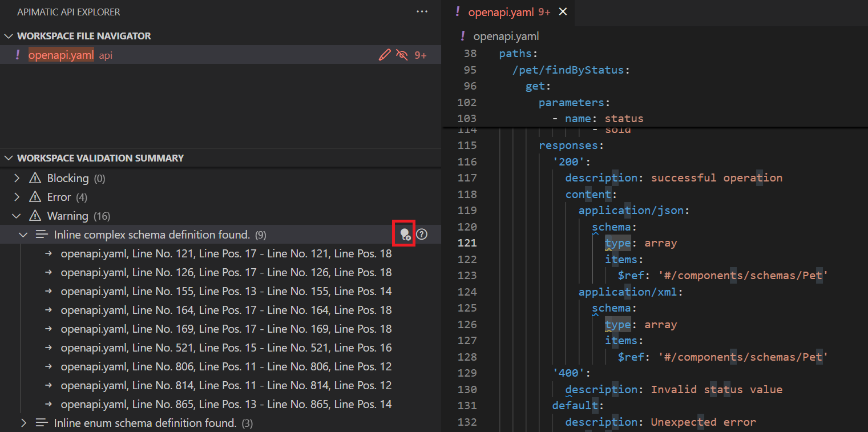Click 'type: array' on line 126
868x432 pixels.
tap(641, 325)
